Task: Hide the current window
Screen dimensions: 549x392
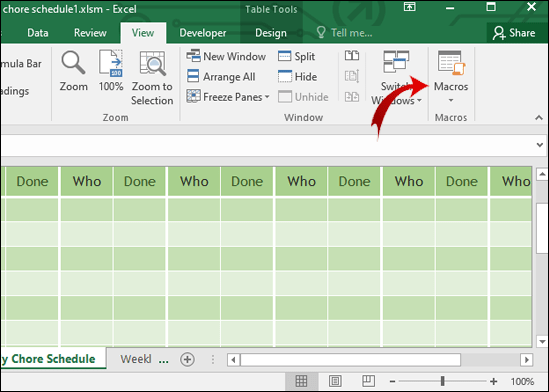Action: [x=297, y=77]
